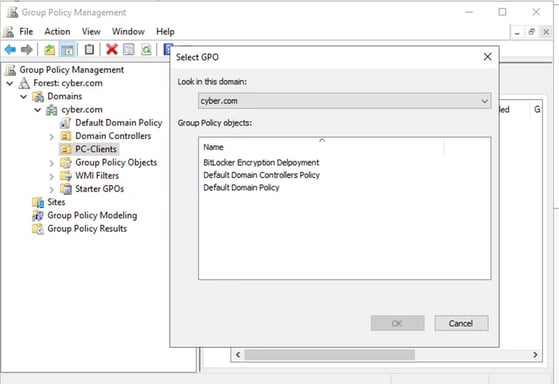This screenshot has width=559, height=384.
Task: Toggle the Show/Hide Console Tree icon
Action: [x=67, y=49]
